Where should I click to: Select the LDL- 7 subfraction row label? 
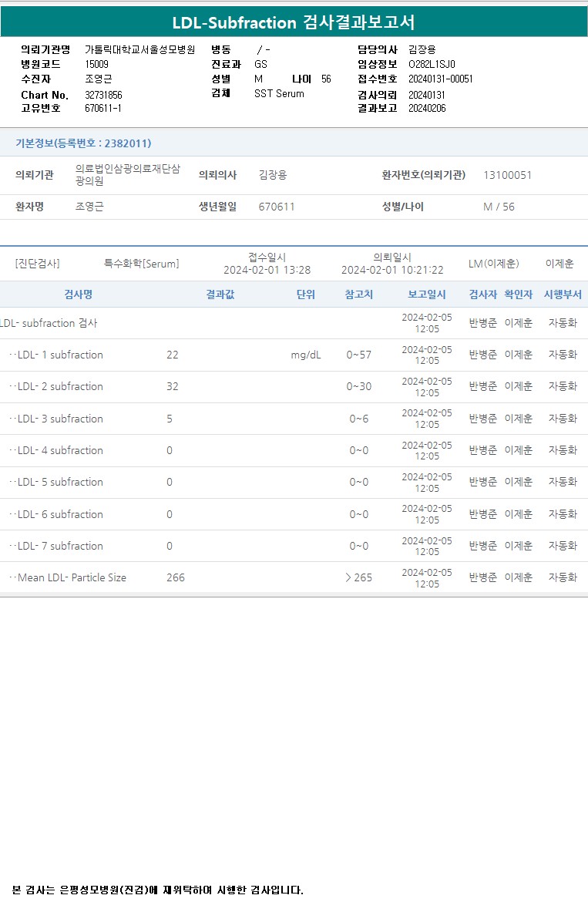pyautogui.click(x=59, y=546)
